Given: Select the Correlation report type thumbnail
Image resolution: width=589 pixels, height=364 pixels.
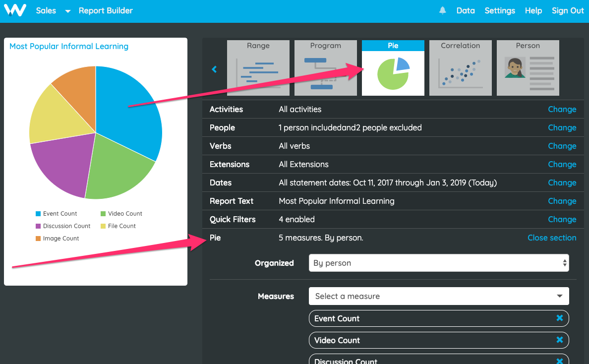Looking at the screenshot, I should (460, 68).
